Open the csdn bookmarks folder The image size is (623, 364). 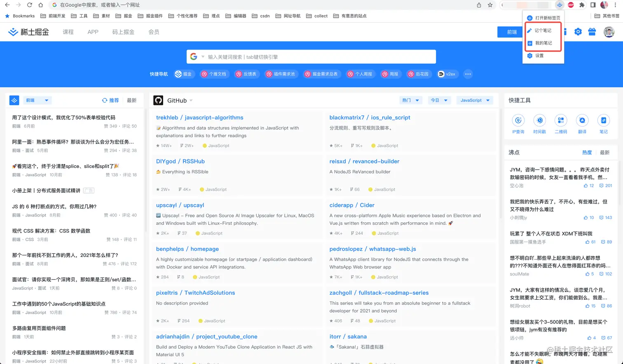click(x=261, y=16)
